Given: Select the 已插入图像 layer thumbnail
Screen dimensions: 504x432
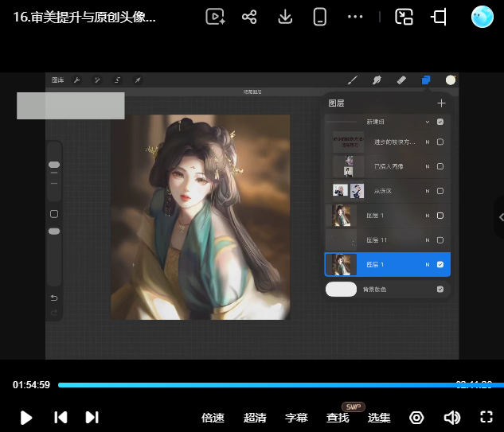Looking at the screenshot, I should click(348, 166).
